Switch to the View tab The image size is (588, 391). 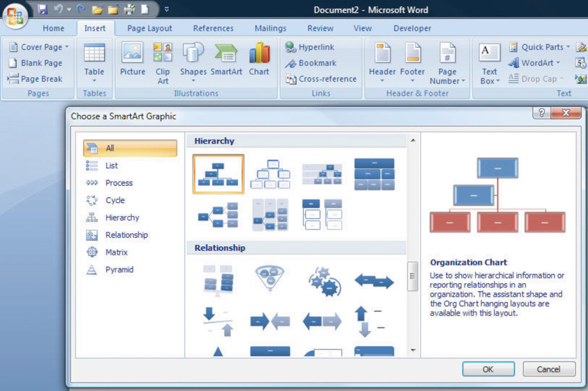coord(362,28)
